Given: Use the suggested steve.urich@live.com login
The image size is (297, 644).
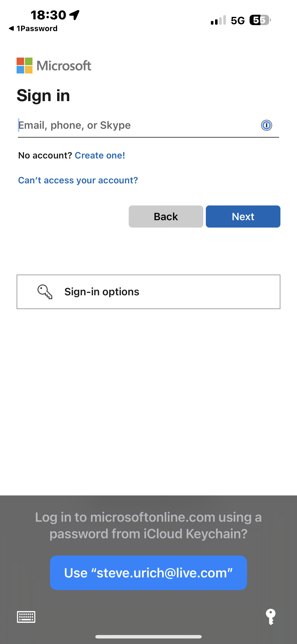Looking at the screenshot, I should coord(148,573).
